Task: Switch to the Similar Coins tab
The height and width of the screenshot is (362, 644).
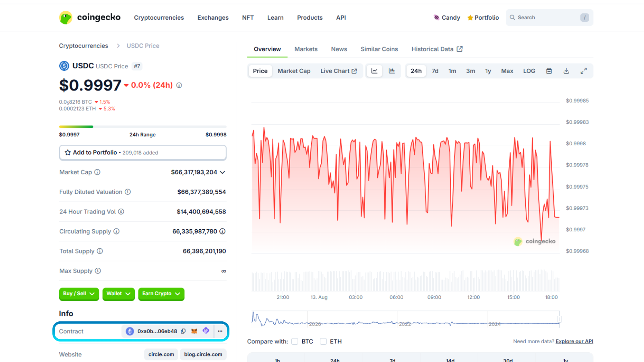Action: 379,49
